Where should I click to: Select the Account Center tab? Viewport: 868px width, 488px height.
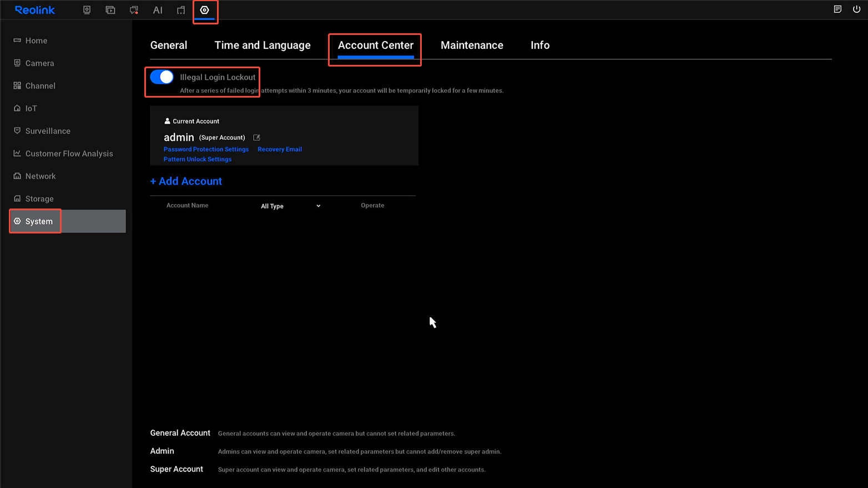[376, 45]
